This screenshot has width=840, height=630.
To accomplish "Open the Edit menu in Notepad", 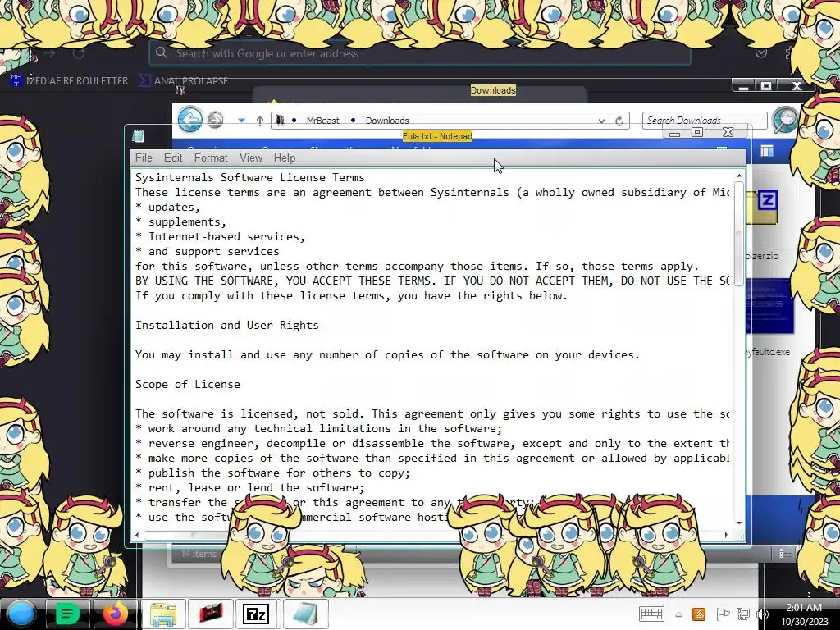I will click(x=173, y=157).
